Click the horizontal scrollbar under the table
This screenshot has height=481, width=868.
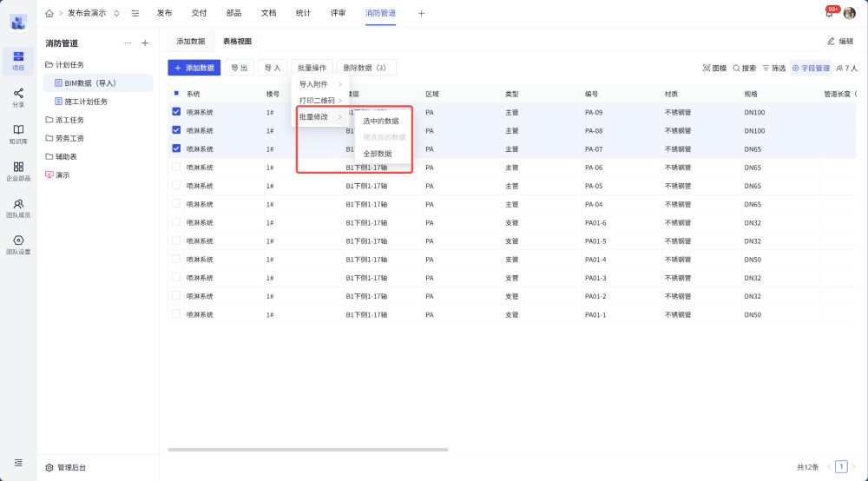coord(308,450)
